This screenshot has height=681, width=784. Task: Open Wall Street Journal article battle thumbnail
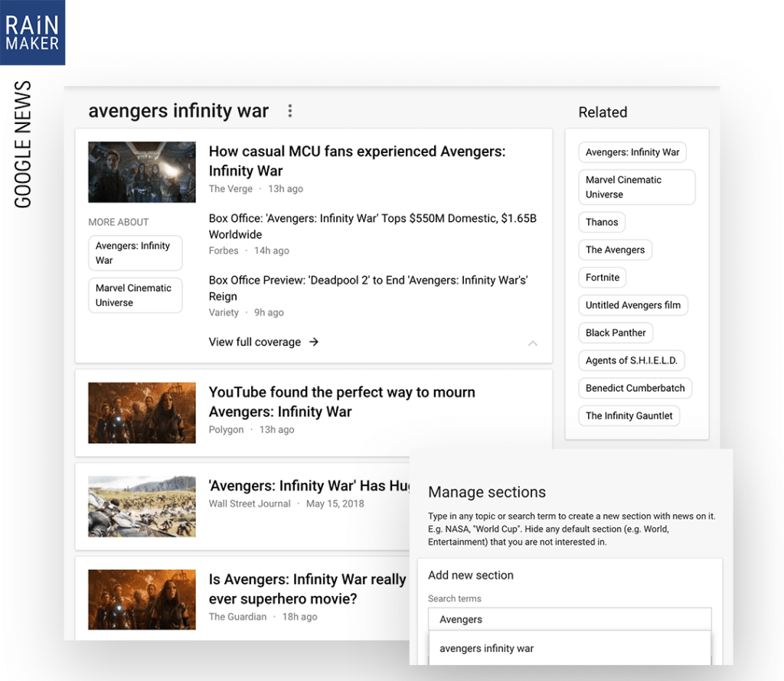(x=142, y=506)
